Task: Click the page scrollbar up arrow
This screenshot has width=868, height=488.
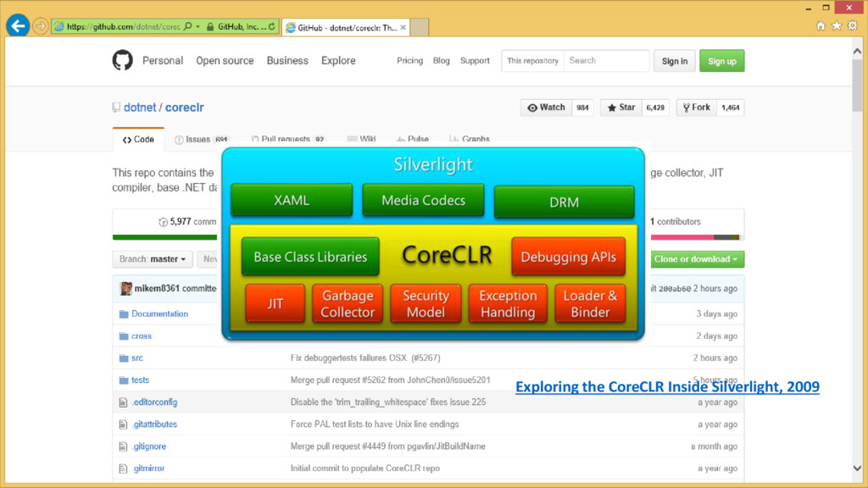Action: pyautogui.click(x=857, y=52)
